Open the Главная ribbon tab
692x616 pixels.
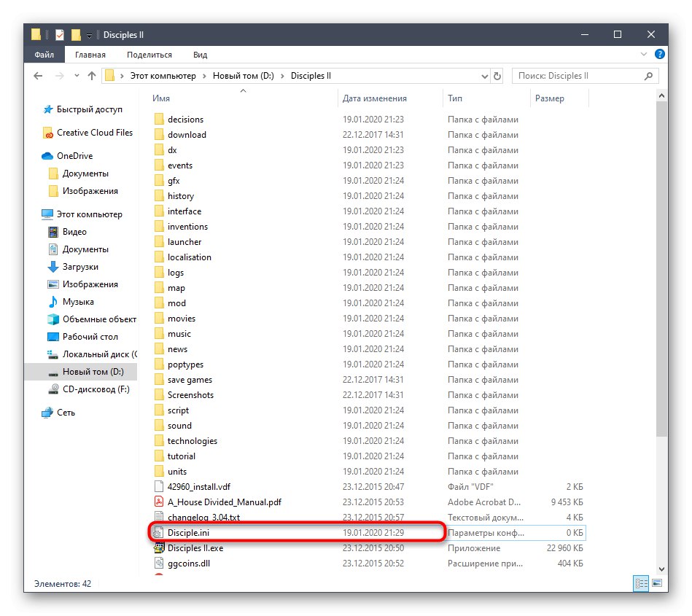coord(90,54)
